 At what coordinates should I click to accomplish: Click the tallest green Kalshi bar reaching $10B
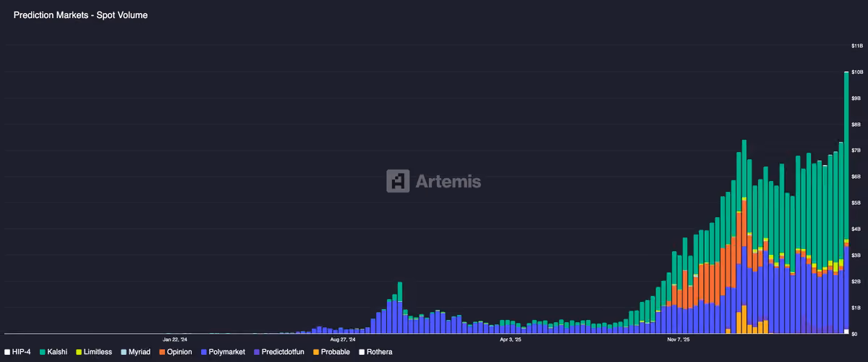coord(846,155)
